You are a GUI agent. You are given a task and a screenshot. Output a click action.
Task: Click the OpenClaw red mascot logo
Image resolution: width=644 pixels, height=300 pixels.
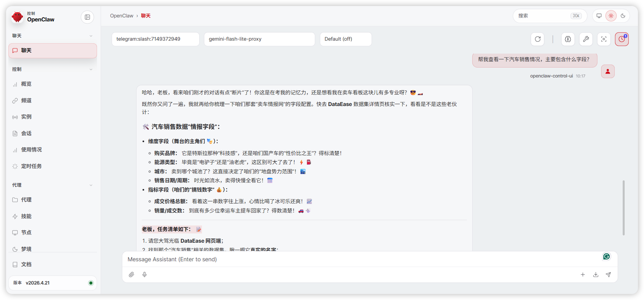(17, 17)
